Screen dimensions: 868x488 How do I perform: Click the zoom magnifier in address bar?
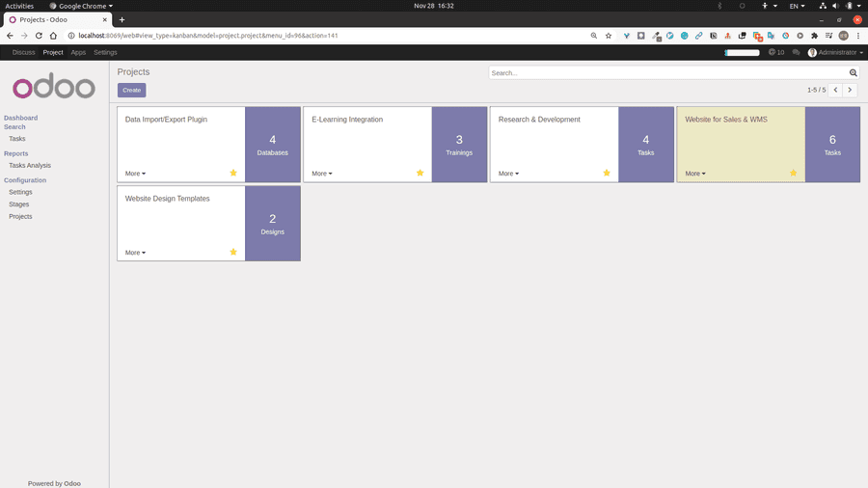pyautogui.click(x=594, y=36)
